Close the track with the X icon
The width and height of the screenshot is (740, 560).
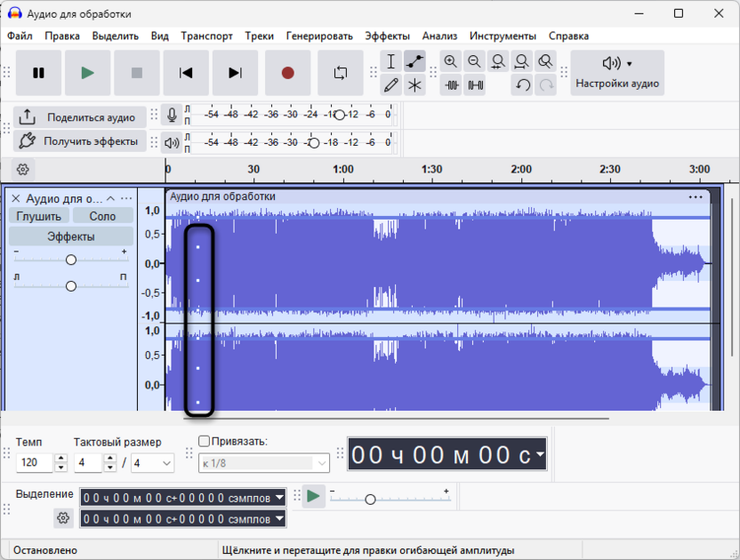(16, 198)
